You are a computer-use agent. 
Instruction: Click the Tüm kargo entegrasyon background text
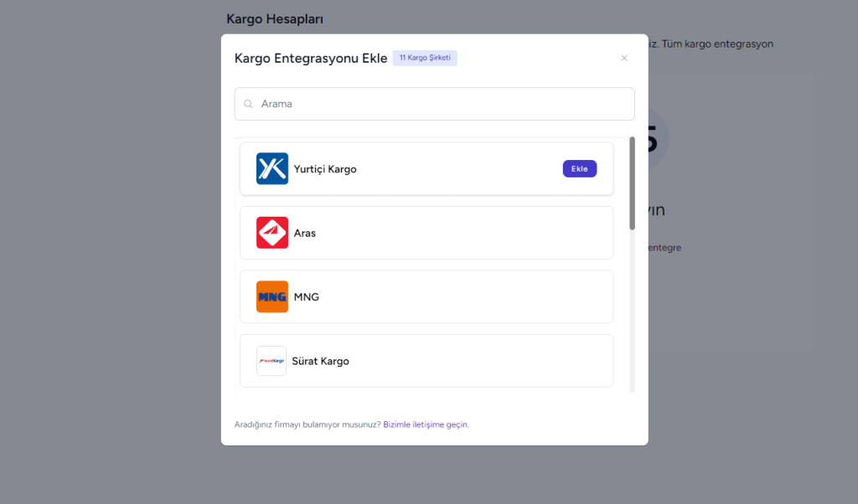click(717, 44)
